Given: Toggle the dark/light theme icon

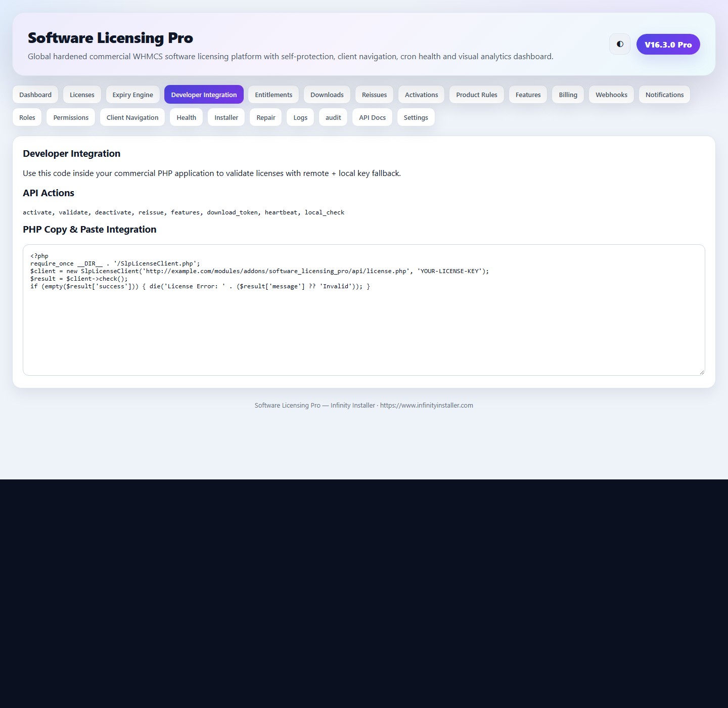Looking at the screenshot, I should click(x=620, y=44).
